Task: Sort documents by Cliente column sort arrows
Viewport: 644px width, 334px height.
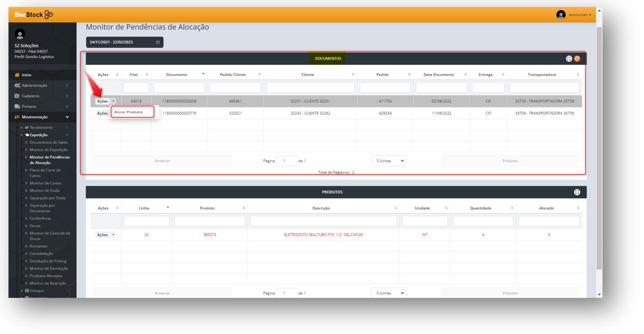Action: pos(353,74)
